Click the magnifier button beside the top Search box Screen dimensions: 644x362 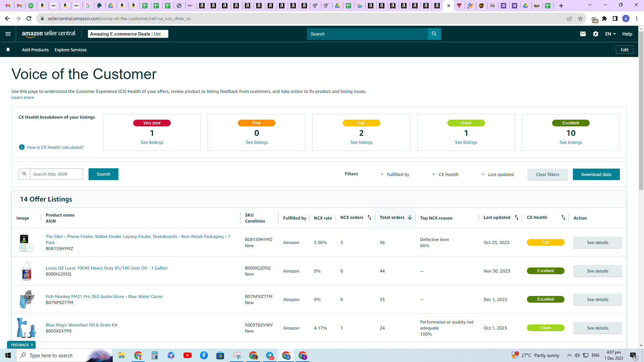point(434,34)
